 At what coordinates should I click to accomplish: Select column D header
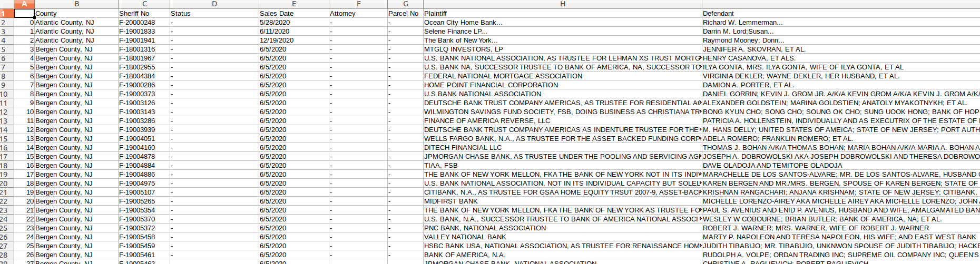point(214,4)
